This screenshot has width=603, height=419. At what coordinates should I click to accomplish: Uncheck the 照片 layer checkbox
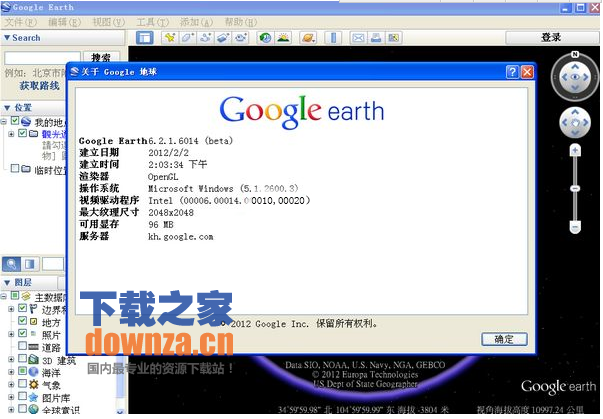(x=22, y=333)
